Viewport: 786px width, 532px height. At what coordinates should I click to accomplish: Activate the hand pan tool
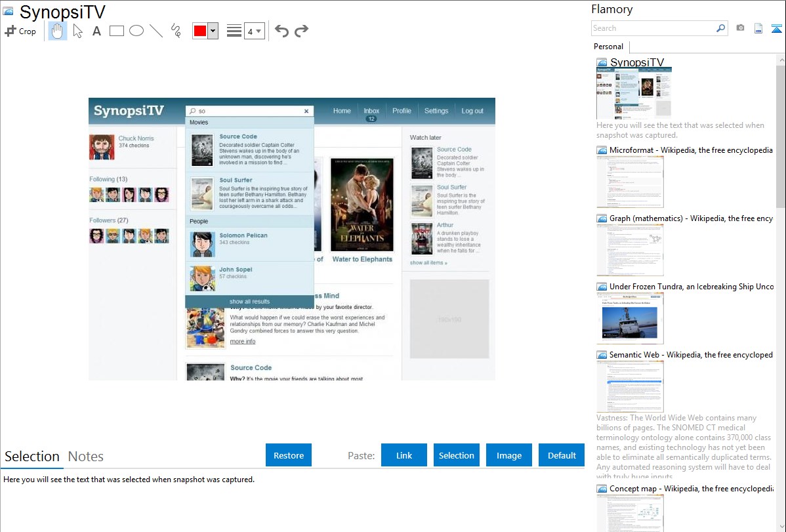[x=58, y=31]
